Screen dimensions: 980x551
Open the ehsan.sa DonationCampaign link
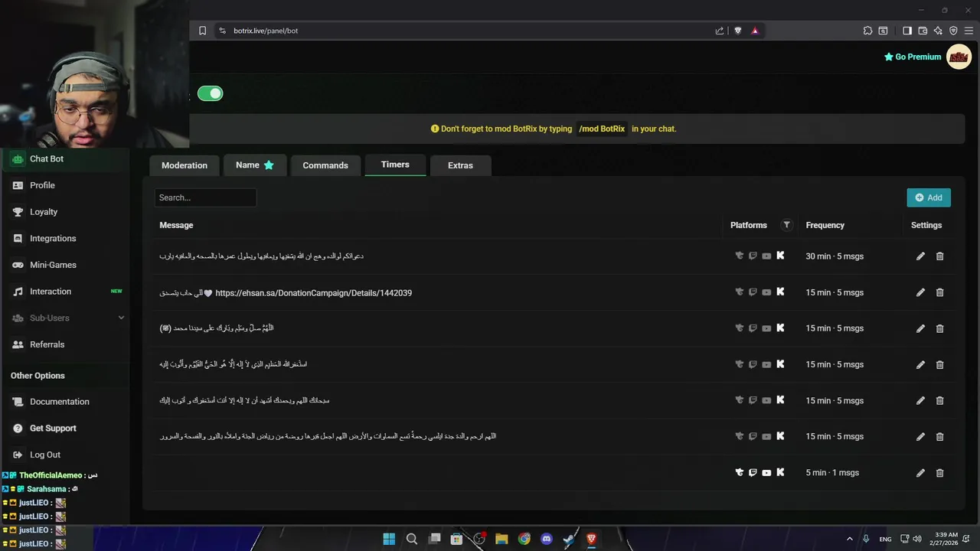(x=314, y=293)
